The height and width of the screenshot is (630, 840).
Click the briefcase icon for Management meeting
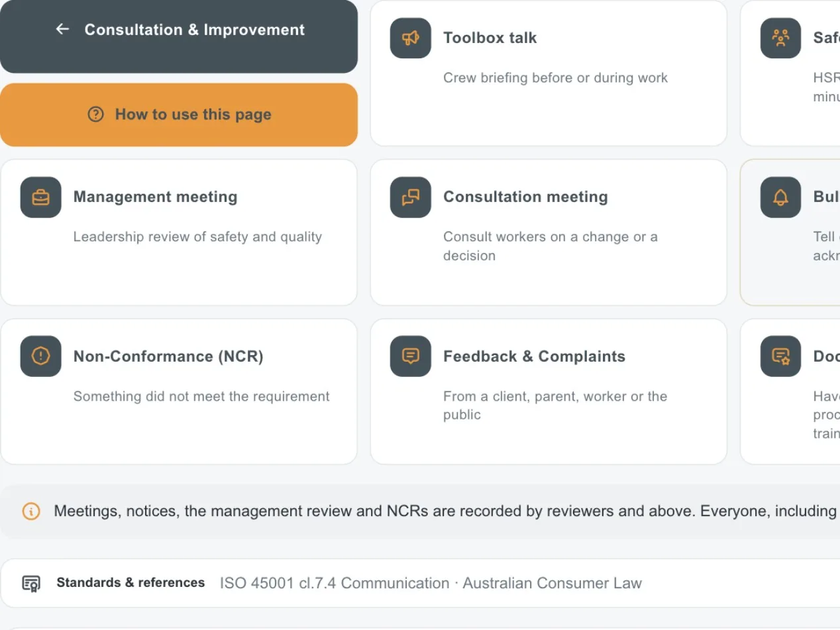[x=41, y=197]
